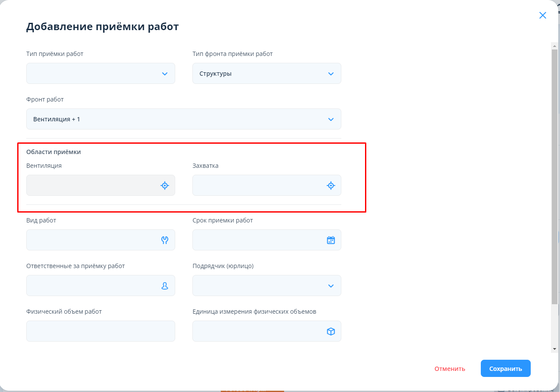Close the Добавление приёмки работ dialog
560x392 pixels.
pos(542,15)
